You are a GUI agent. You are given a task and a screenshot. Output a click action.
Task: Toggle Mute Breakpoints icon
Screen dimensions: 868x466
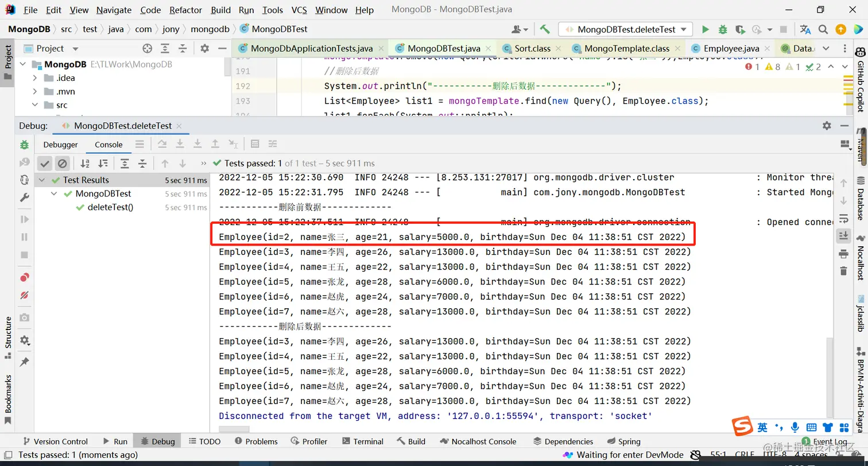(x=24, y=296)
